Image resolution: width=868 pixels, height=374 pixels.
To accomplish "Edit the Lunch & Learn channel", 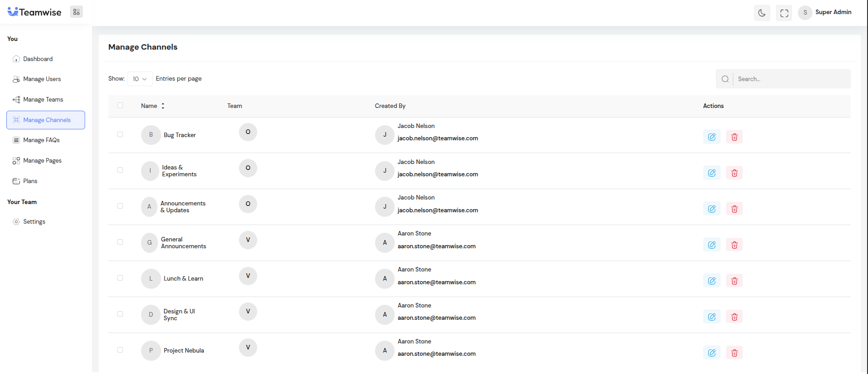I will [711, 281].
